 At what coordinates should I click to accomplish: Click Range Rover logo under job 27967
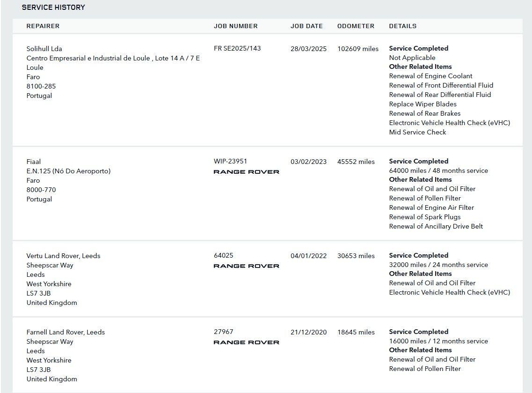coord(246,342)
